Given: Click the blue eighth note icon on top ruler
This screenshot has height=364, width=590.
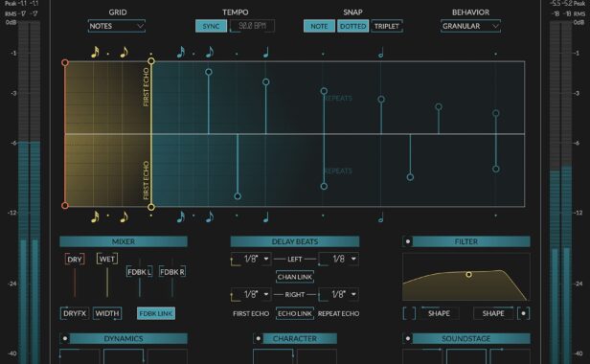Looking at the screenshot, I should point(209,52).
